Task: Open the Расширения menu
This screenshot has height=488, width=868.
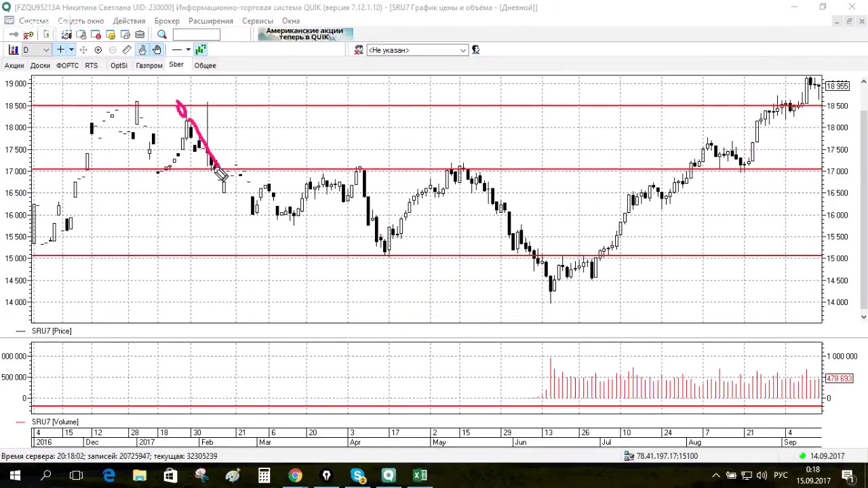Action: point(211,21)
